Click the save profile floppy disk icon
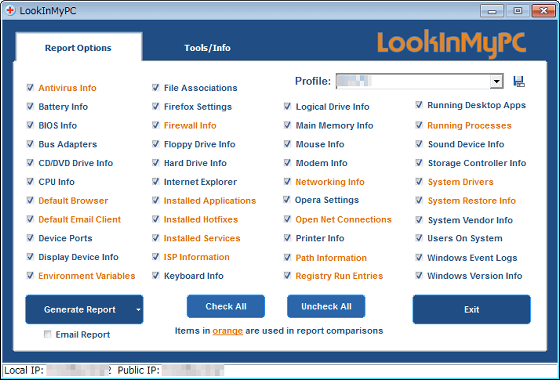The height and width of the screenshot is (380, 560). [519, 81]
